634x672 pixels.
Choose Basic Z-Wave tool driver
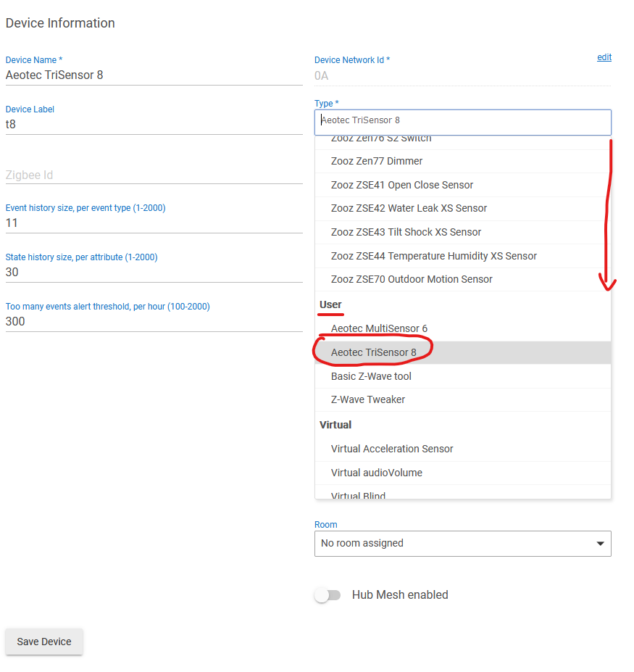coord(463,376)
